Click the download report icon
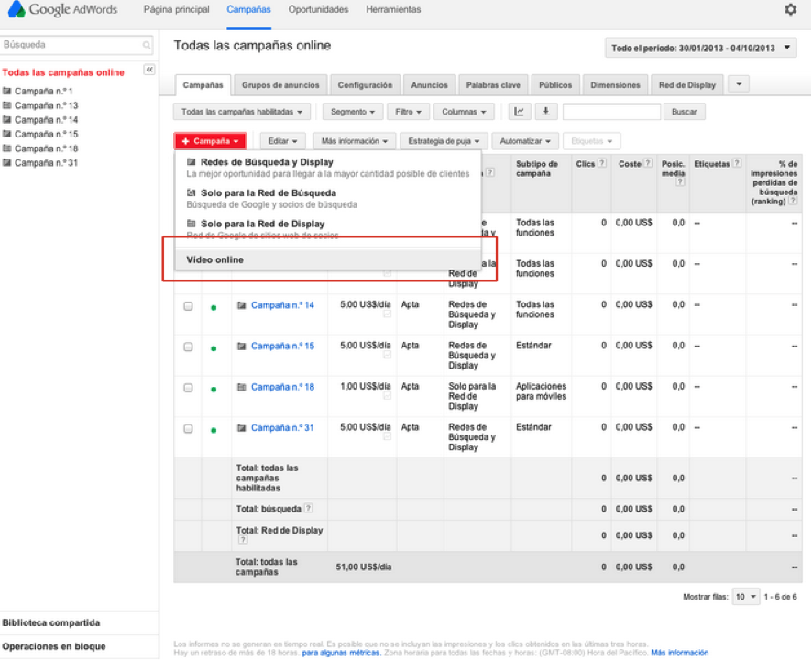 [x=545, y=112]
